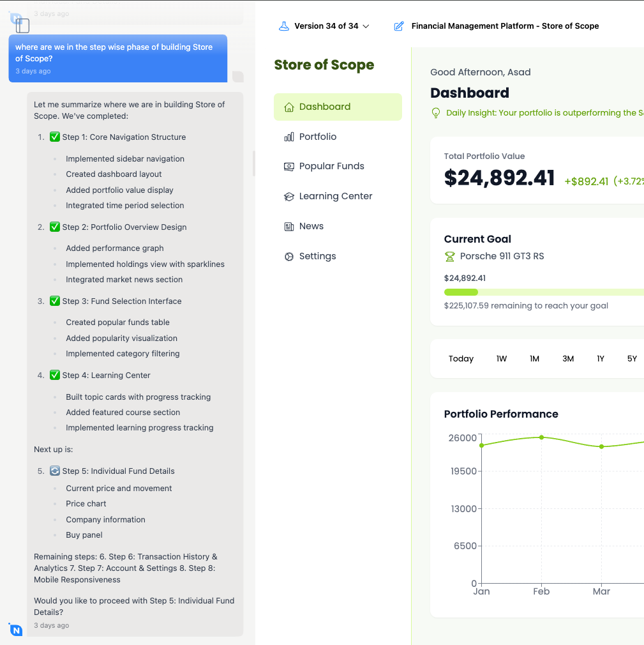Click the home icon next to Dashboard

pos(289,107)
